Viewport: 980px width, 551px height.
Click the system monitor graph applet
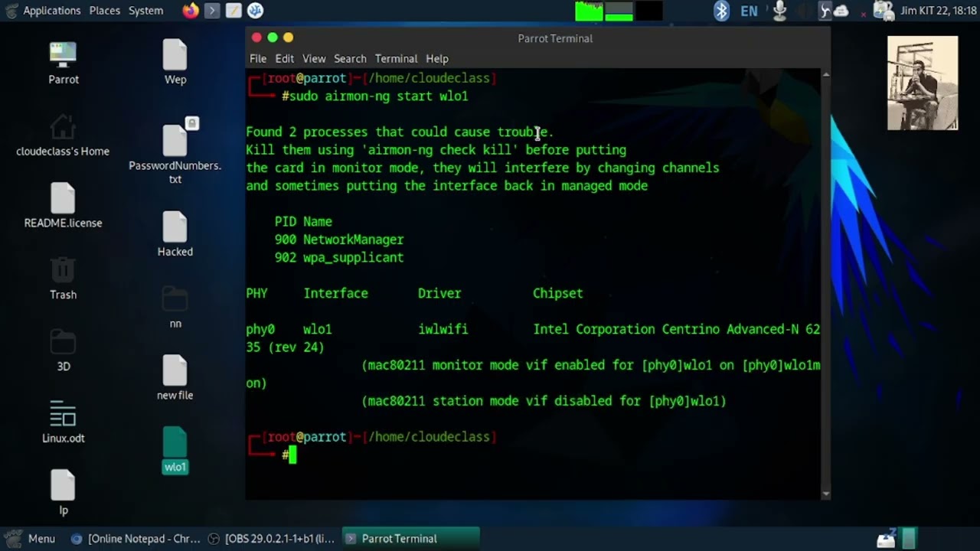pyautogui.click(x=619, y=11)
